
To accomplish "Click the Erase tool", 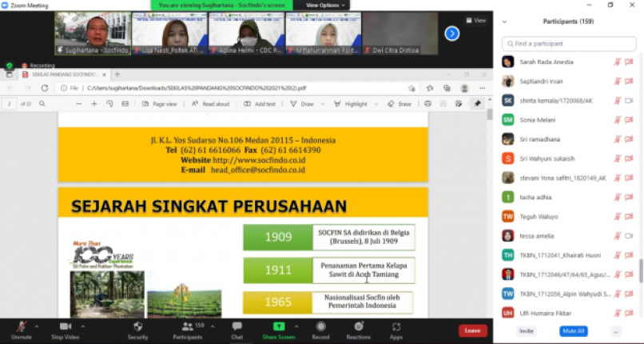I will tap(400, 104).
